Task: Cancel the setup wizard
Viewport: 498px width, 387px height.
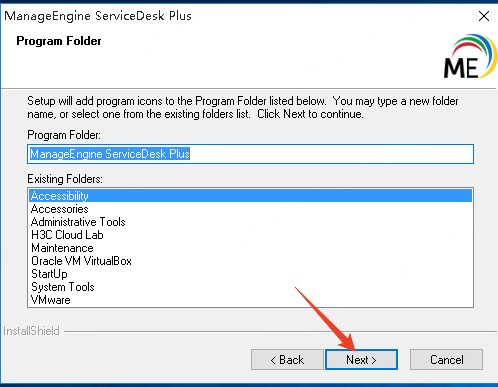Action: (x=446, y=360)
